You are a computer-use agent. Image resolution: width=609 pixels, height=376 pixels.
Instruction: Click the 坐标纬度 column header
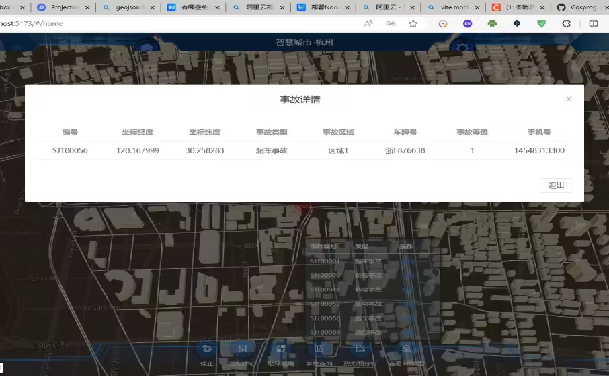(205, 132)
